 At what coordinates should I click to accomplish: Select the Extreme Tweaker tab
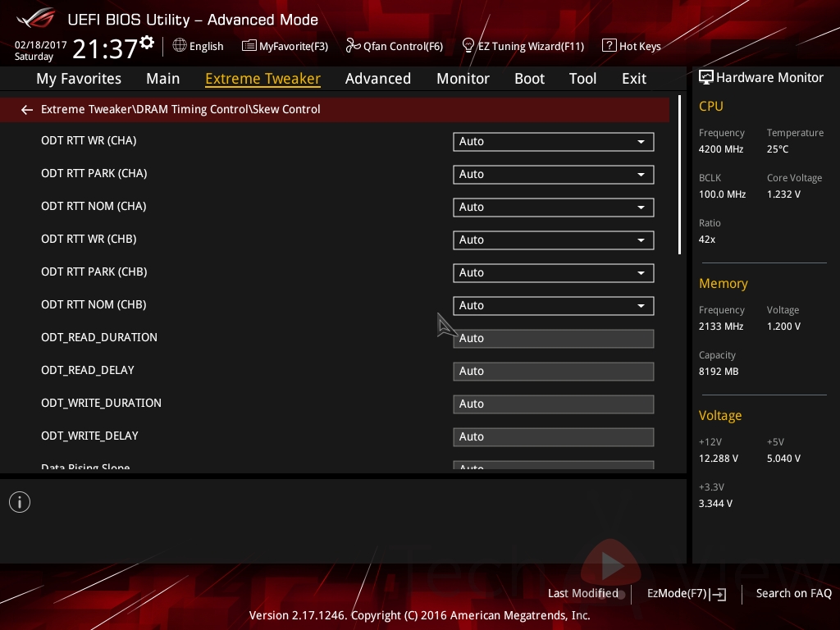coord(262,79)
